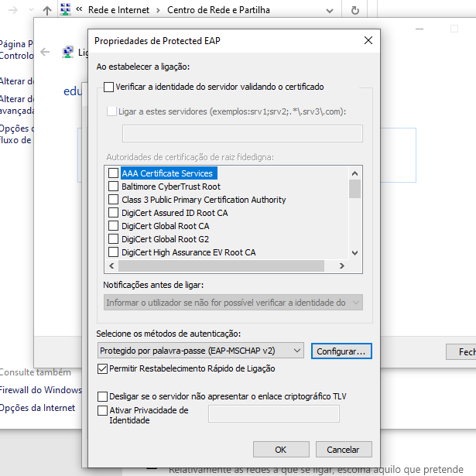Viewport: 476px width, 476px height.
Task: Tick DigiCert Global Root G2 checkbox
Action: (113, 239)
